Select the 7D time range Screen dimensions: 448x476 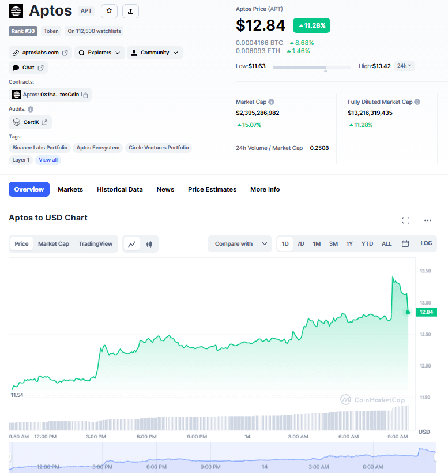point(300,243)
